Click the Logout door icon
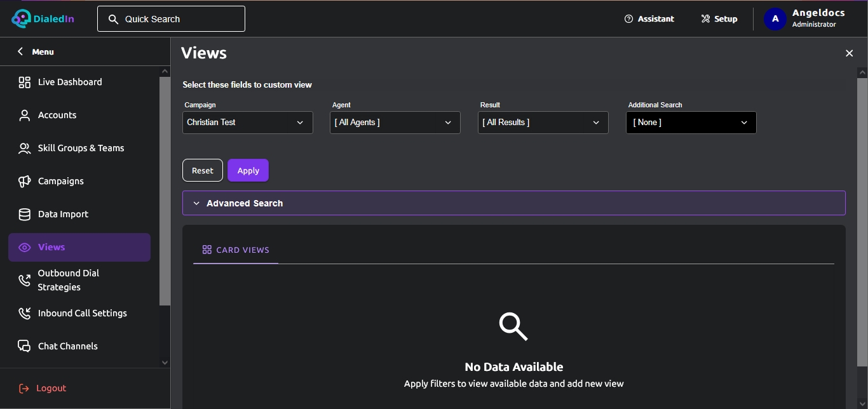Viewport: 868px width, 409px height. pos(24,388)
